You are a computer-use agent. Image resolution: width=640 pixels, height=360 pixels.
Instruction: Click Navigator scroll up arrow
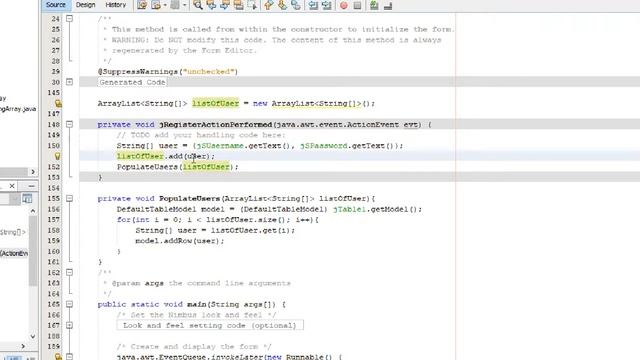pyautogui.click(x=33, y=211)
